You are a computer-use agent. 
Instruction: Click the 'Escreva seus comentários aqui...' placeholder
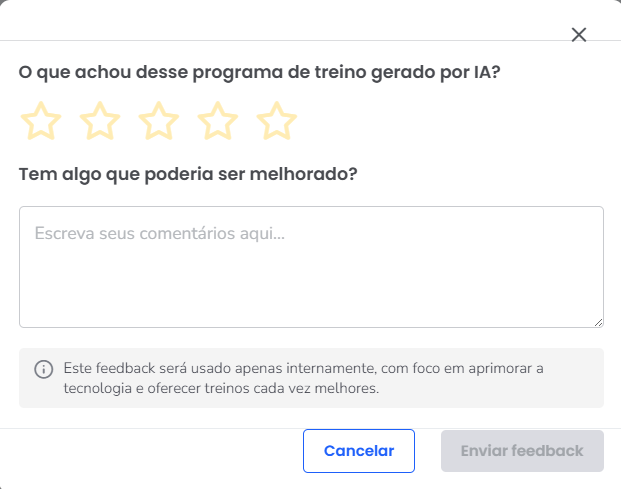pyautogui.click(x=160, y=234)
